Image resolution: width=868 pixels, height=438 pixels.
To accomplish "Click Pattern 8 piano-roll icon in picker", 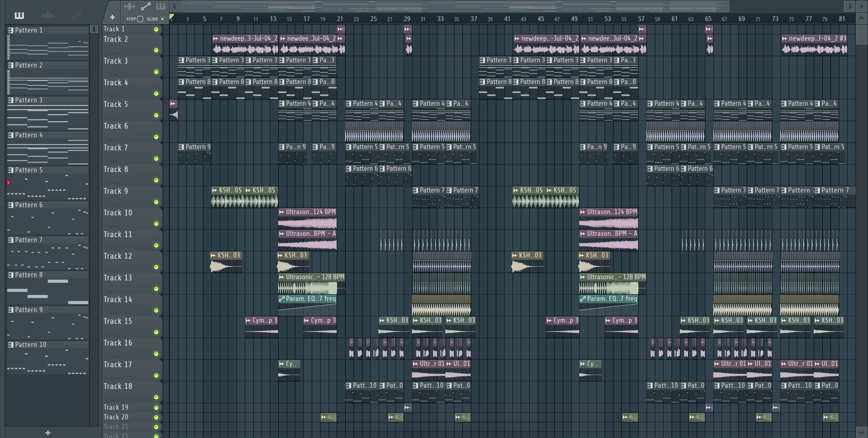I will click(x=11, y=275).
